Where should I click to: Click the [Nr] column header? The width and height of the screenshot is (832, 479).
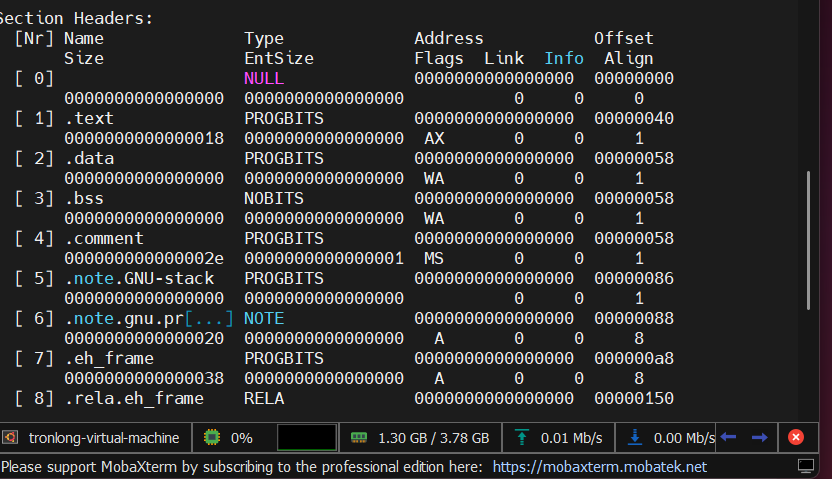pyautogui.click(x=34, y=38)
